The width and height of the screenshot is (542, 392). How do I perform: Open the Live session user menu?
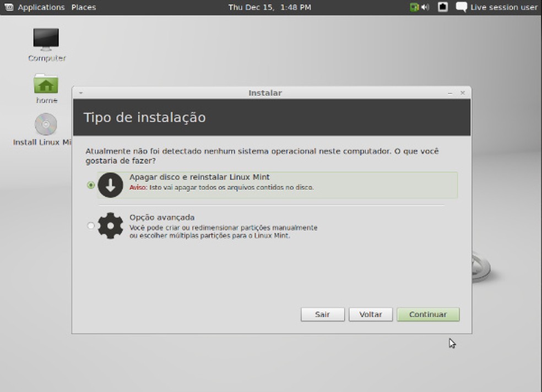[x=503, y=7]
